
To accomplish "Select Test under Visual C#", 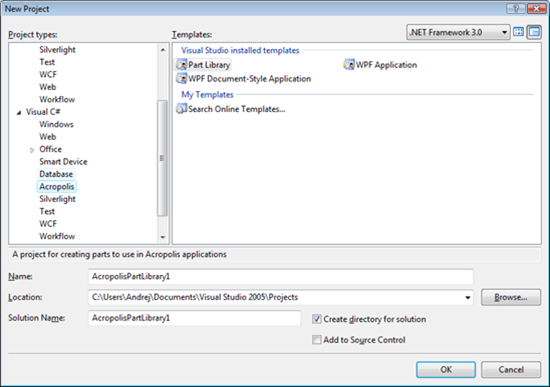I will (x=47, y=212).
